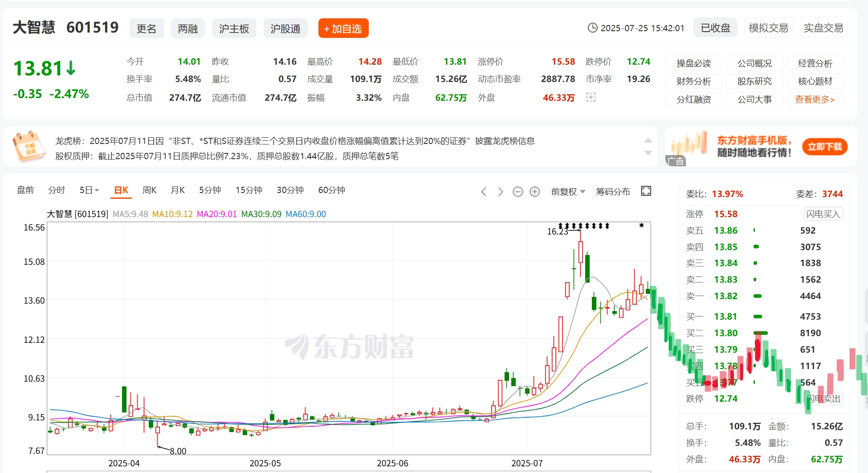Click 闪电卖出 button

[x=823, y=399]
